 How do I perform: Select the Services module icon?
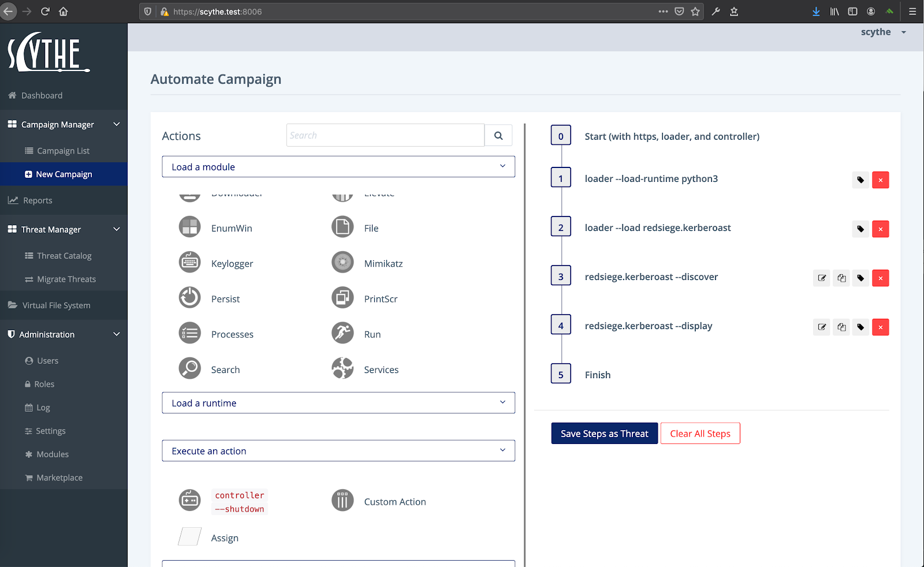tap(342, 369)
